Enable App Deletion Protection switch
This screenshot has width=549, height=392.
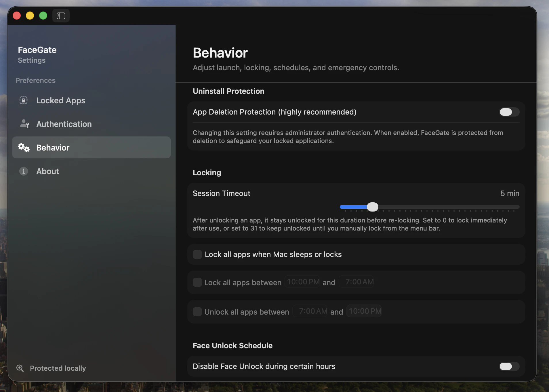click(x=509, y=112)
